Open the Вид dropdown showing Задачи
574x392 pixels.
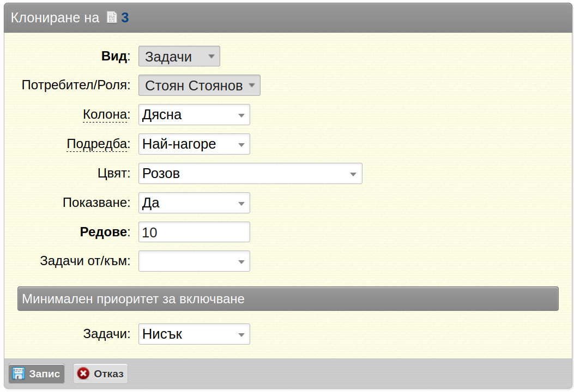(179, 56)
